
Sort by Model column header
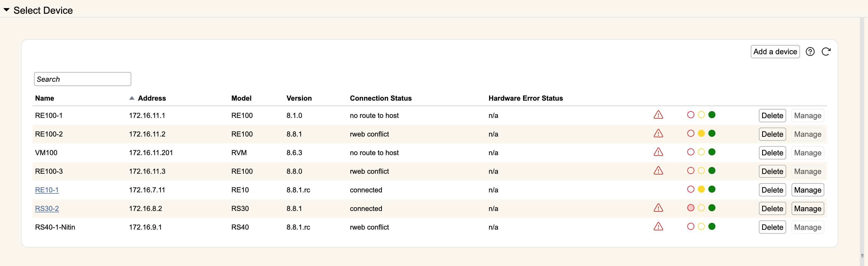241,98
